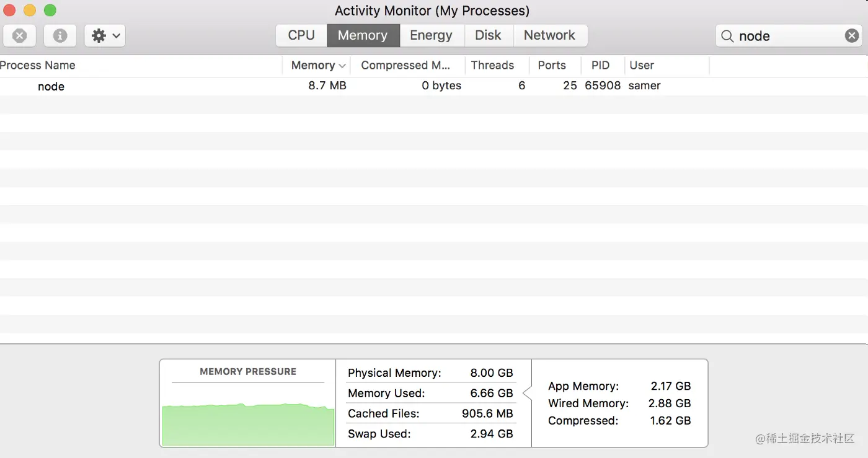This screenshot has width=868, height=458.
Task: Click the quit process stop icon
Action: pos(20,36)
